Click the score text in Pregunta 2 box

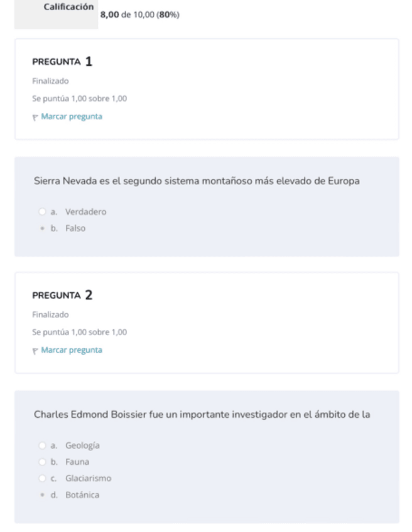pyautogui.click(x=79, y=332)
